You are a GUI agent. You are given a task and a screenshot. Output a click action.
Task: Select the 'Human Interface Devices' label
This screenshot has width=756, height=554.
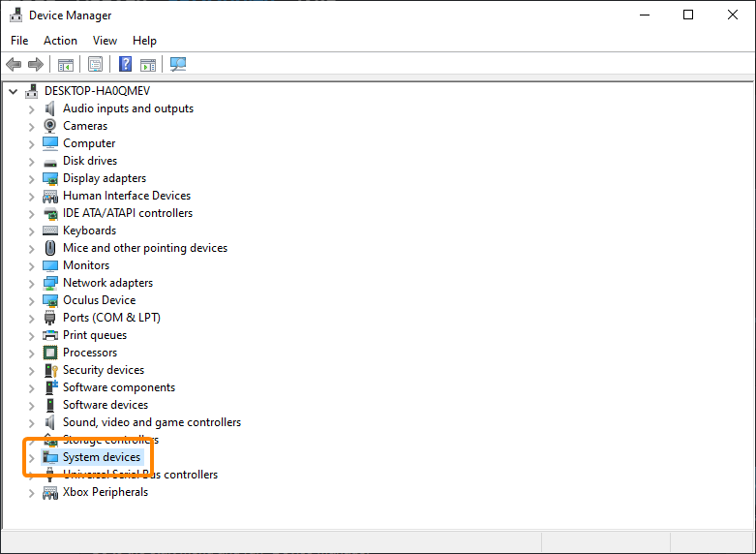pyautogui.click(x=127, y=196)
